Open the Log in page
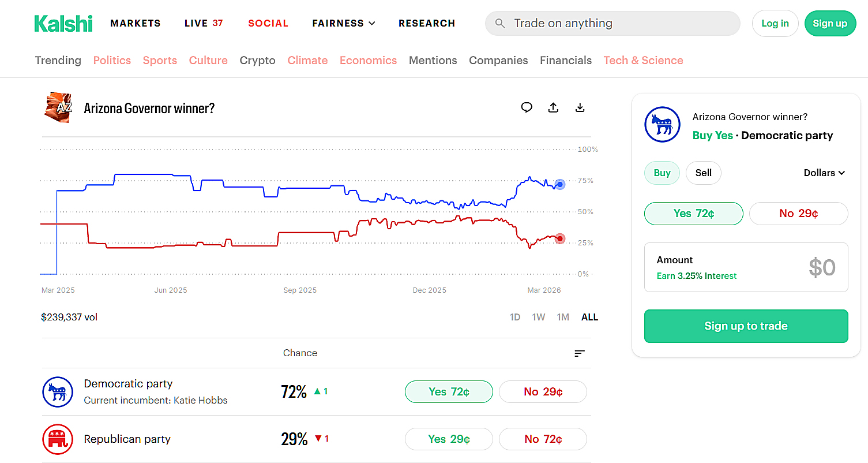This screenshot has height=463, width=868. (775, 23)
